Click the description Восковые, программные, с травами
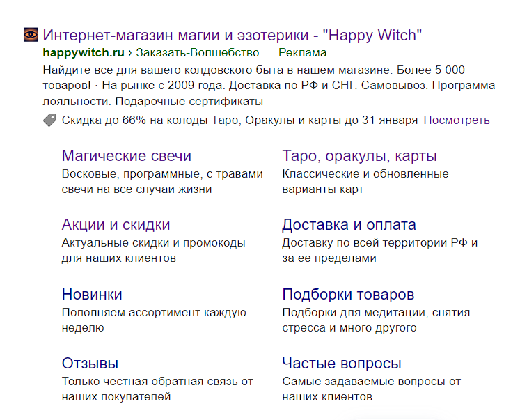520x420 pixels. pos(162,182)
